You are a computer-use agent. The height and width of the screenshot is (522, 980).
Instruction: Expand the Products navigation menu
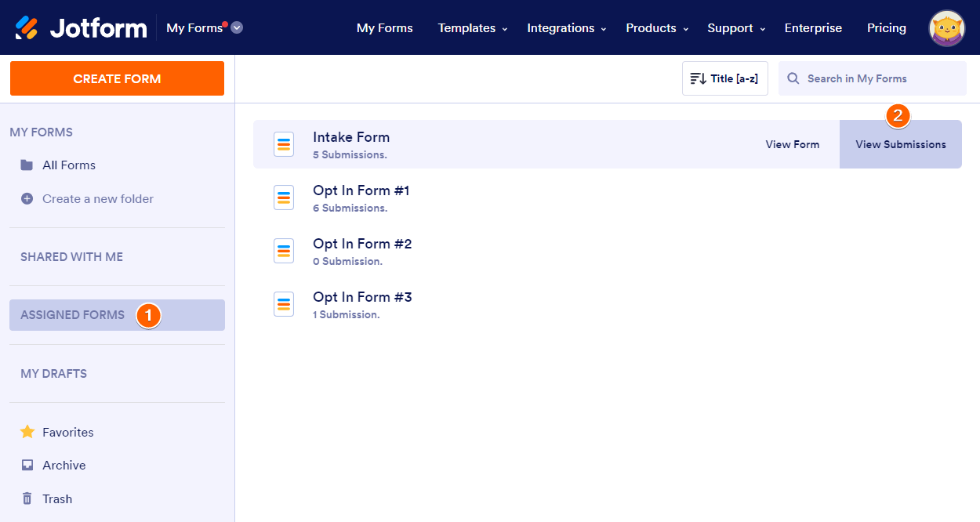(x=657, y=28)
